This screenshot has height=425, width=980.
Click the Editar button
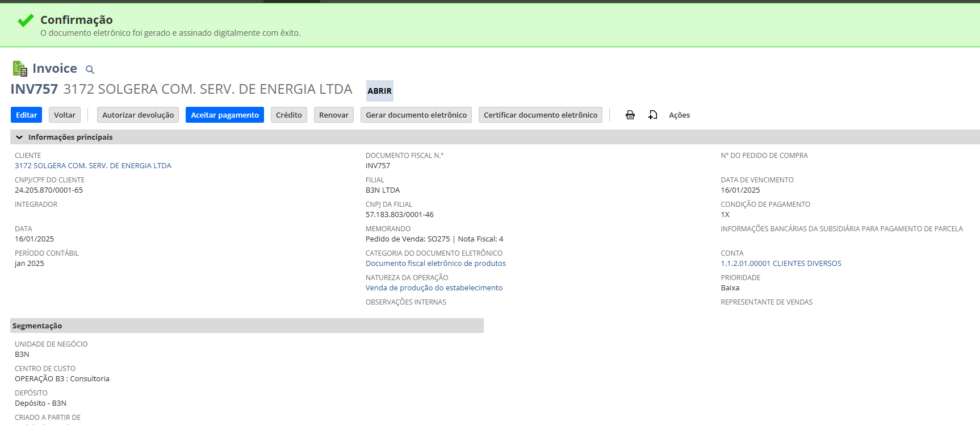tap(26, 115)
